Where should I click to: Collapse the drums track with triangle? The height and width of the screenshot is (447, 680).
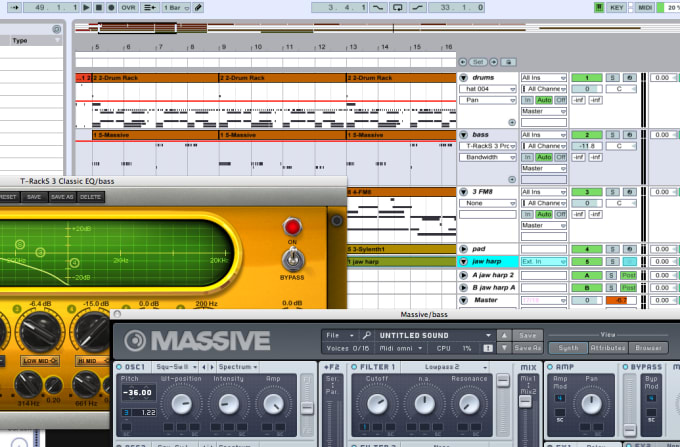(x=463, y=78)
